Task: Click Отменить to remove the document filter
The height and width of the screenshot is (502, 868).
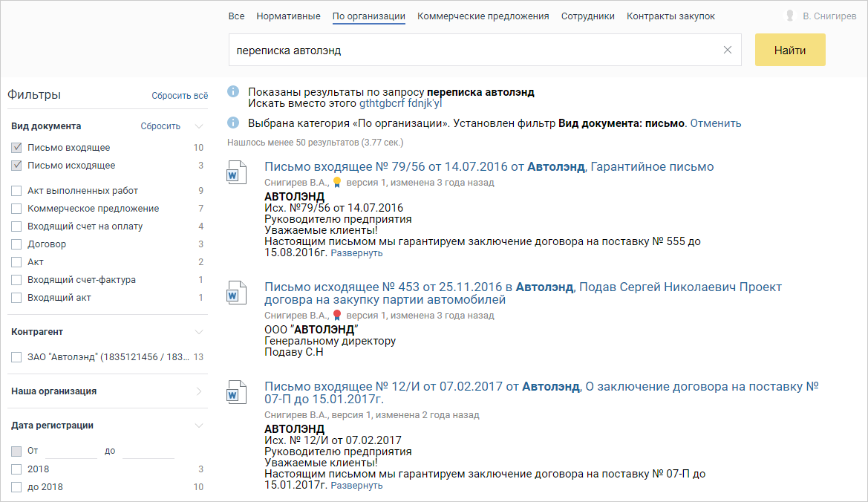Action: click(x=715, y=123)
